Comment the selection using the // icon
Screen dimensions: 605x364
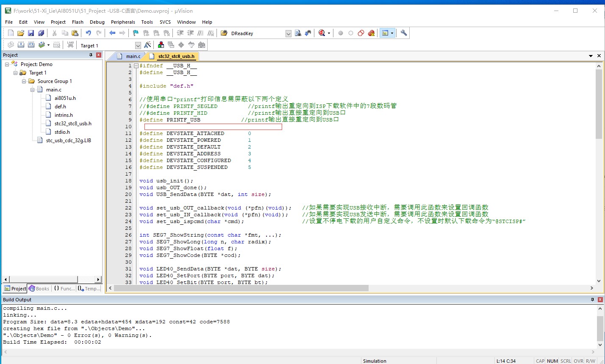click(200, 33)
